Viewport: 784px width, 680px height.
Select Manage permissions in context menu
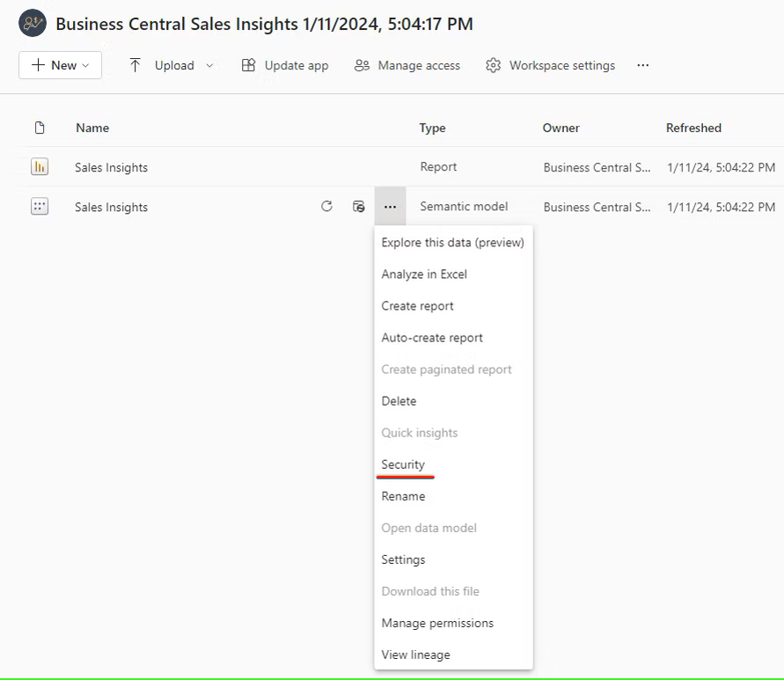coord(437,623)
